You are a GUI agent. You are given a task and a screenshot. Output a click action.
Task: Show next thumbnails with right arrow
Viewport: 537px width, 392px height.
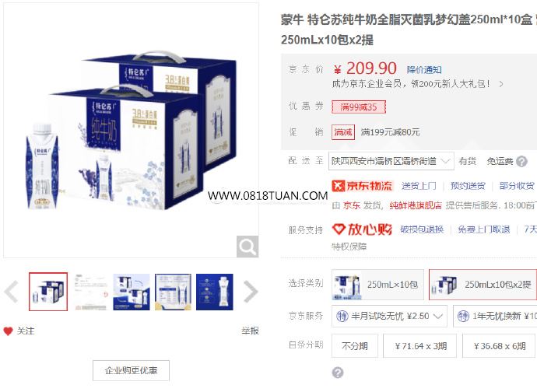tap(251, 292)
